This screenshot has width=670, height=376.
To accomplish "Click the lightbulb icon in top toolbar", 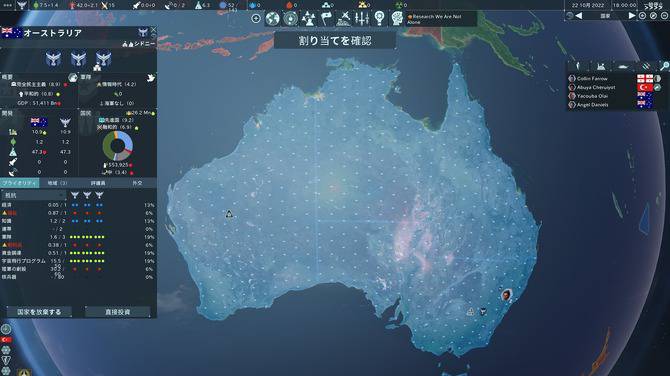I will pos(379,19).
